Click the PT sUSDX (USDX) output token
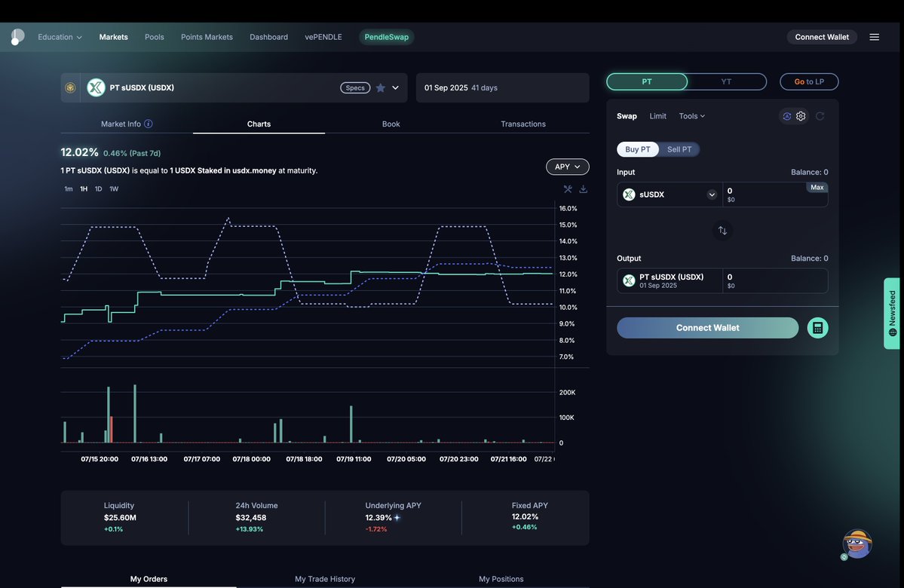 coord(670,280)
